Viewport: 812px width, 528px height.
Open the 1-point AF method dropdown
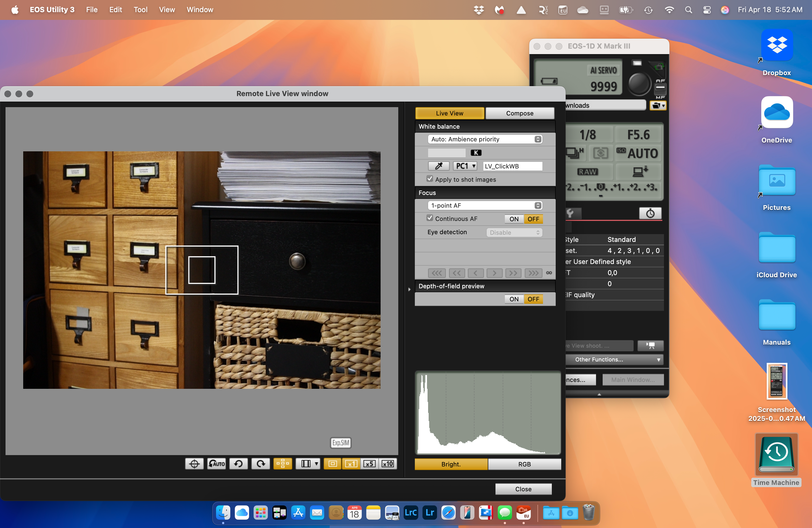pyautogui.click(x=484, y=205)
